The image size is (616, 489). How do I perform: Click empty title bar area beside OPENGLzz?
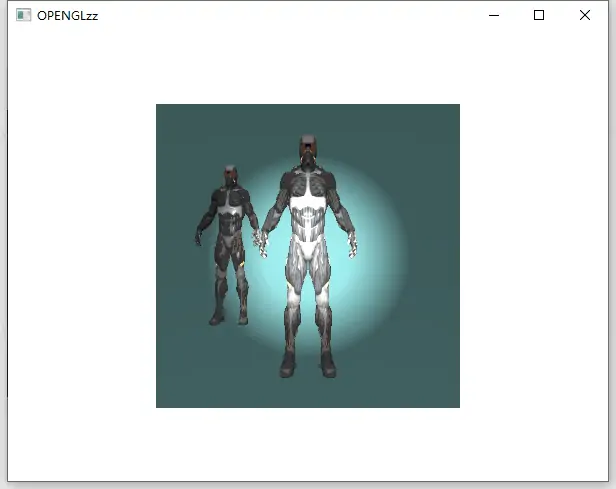[x=280, y=15]
